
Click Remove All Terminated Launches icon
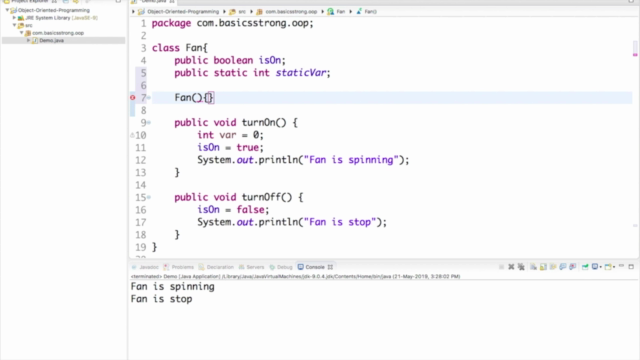pos(521,267)
